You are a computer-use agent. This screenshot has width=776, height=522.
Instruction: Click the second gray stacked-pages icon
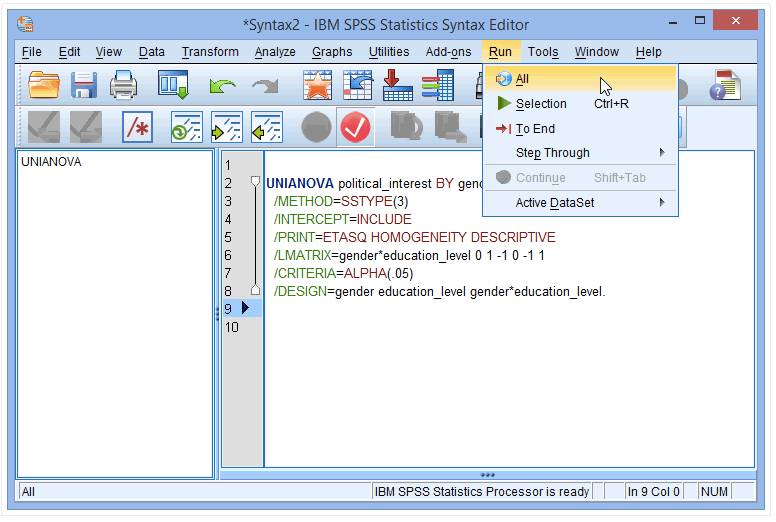click(x=450, y=127)
